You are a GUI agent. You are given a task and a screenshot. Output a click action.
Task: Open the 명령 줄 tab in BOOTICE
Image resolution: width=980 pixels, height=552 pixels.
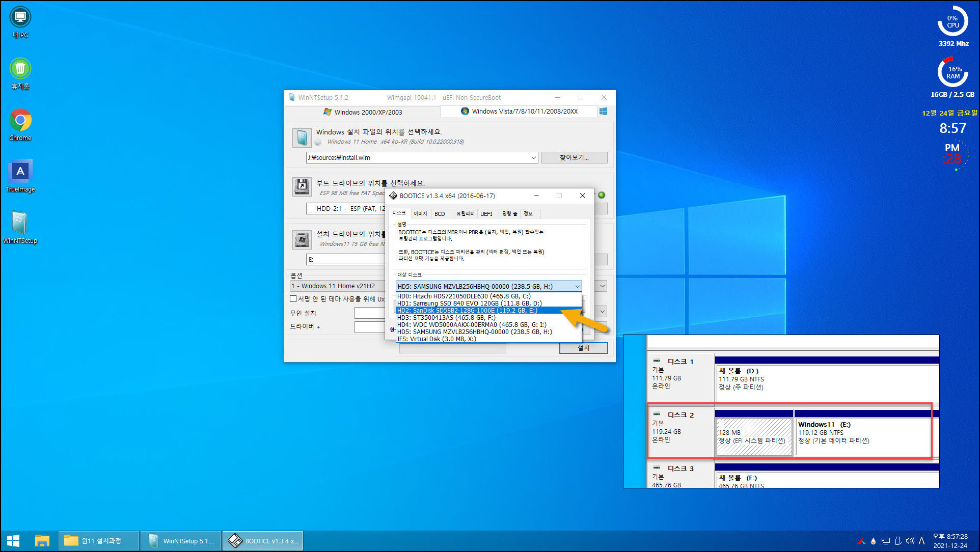pyautogui.click(x=509, y=214)
